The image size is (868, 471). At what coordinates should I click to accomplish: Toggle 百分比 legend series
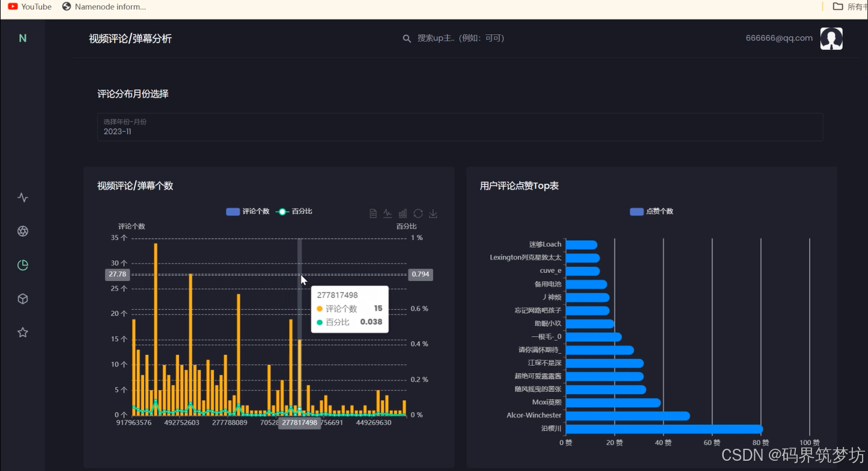click(x=294, y=211)
